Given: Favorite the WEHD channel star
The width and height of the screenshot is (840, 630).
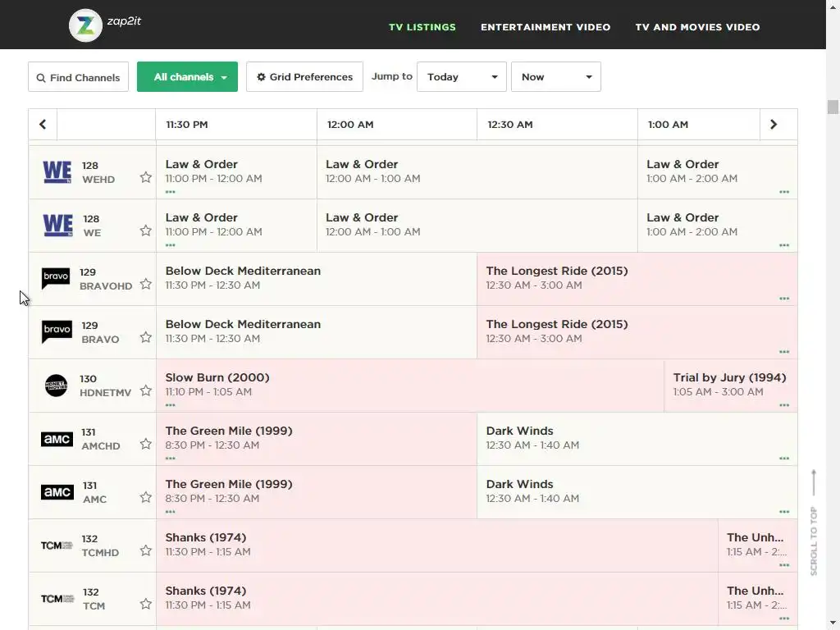Looking at the screenshot, I should [146, 177].
